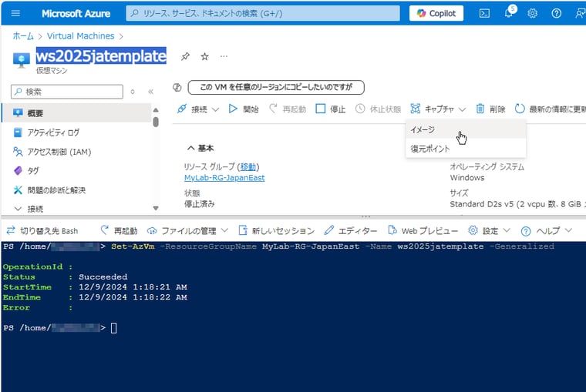Open the Cloud Shell エディター
586x392 pixels.
351,231
